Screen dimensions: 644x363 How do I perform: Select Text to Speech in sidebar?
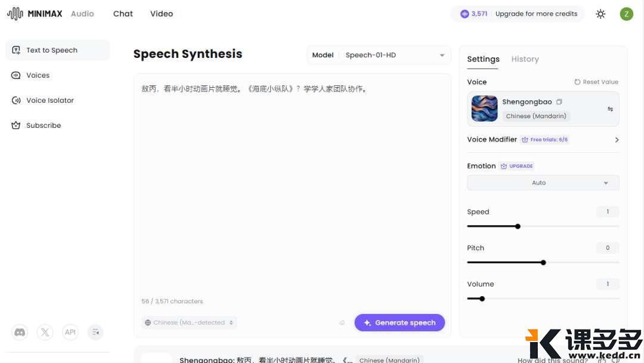[58, 50]
